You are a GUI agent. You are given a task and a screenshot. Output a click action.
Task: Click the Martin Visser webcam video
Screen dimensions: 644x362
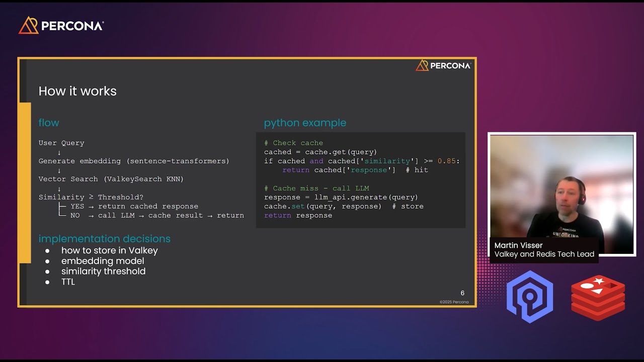tap(561, 195)
